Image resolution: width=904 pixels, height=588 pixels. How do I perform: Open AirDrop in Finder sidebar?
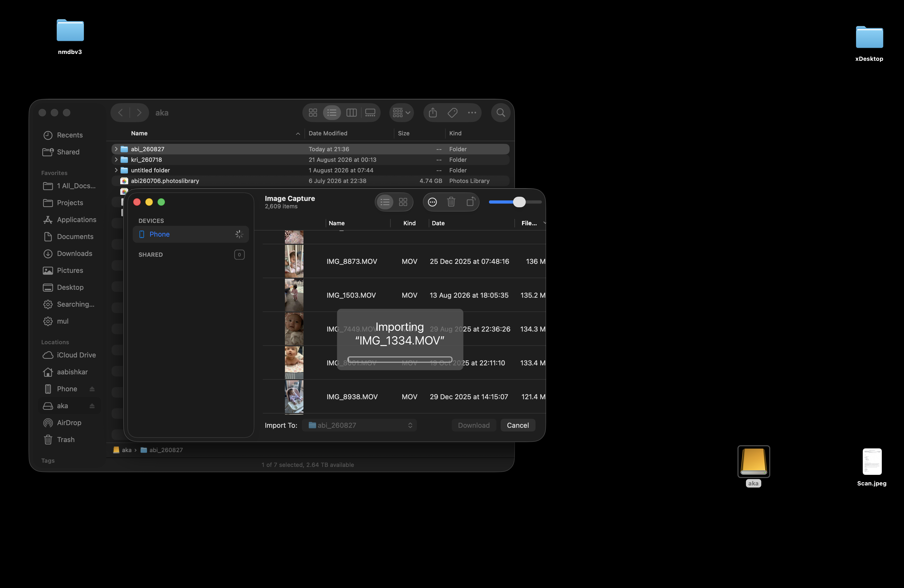[70, 423]
